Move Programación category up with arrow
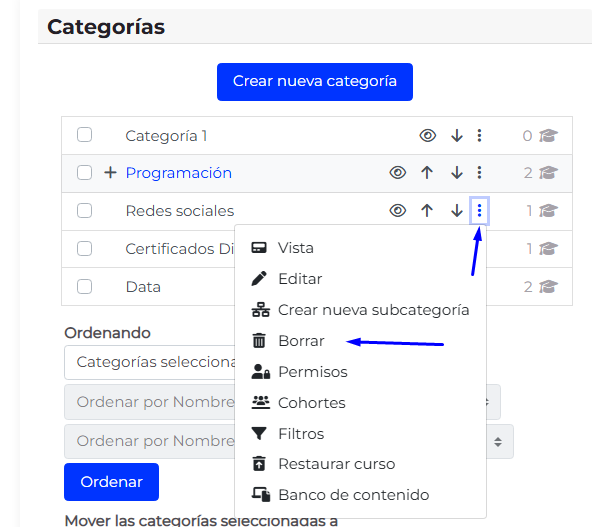This screenshot has height=527, width=606. [x=427, y=173]
